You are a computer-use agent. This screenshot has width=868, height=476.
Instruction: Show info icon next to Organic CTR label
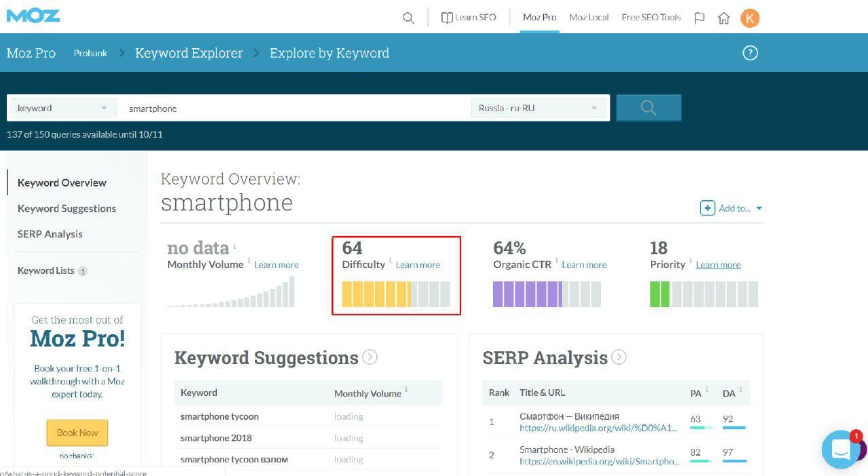(557, 260)
